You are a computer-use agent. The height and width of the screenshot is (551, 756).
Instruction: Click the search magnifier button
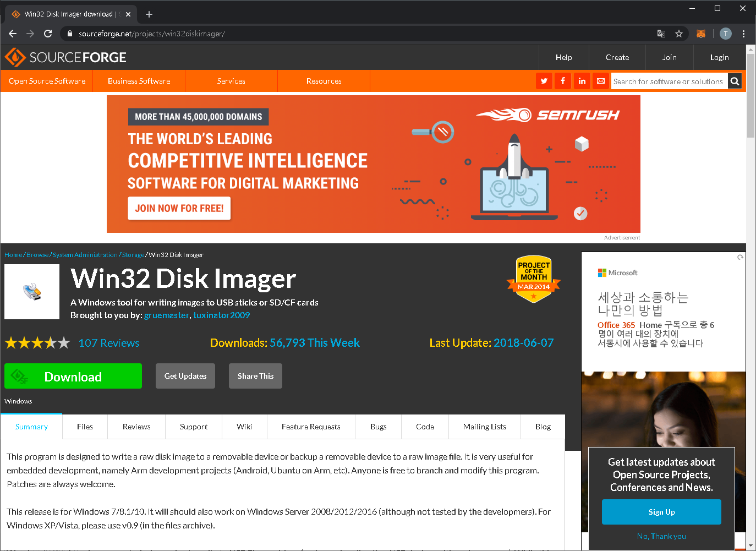pyautogui.click(x=735, y=81)
